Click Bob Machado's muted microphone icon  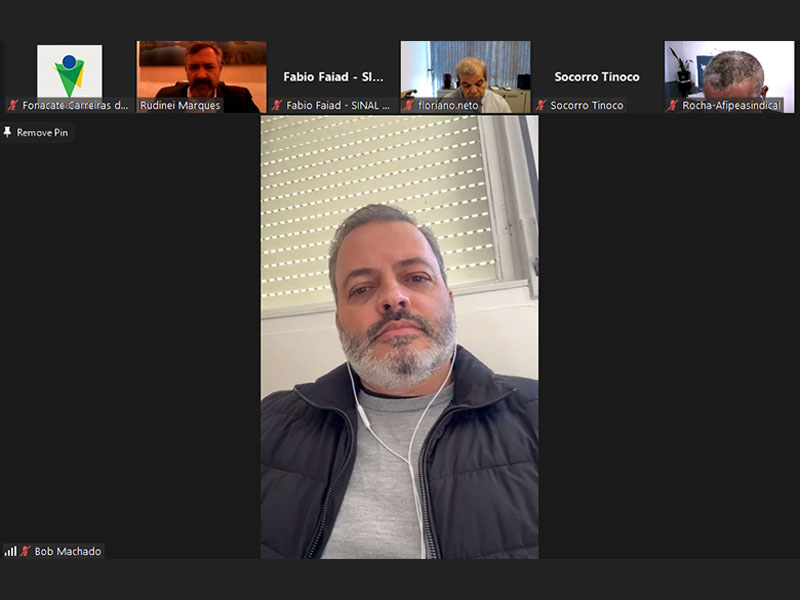[26, 551]
